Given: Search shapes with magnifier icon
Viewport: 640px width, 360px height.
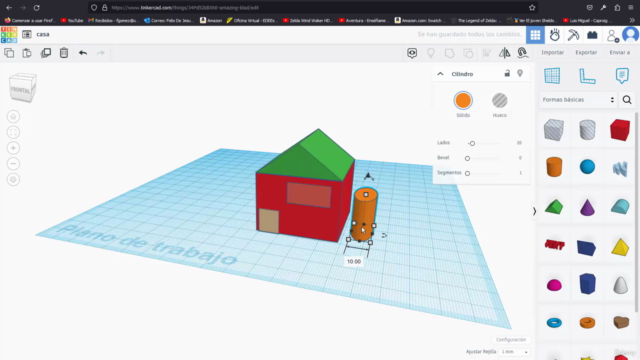Looking at the screenshot, I should click(x=627, y=100).
